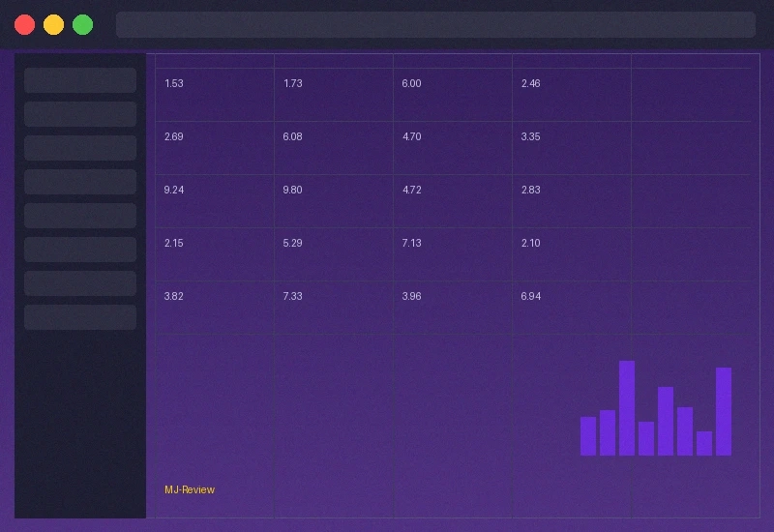Click the shortest bar in the chart
This screenshot has height=532, width=774.
pyautogui.click(x=704, y=443)
